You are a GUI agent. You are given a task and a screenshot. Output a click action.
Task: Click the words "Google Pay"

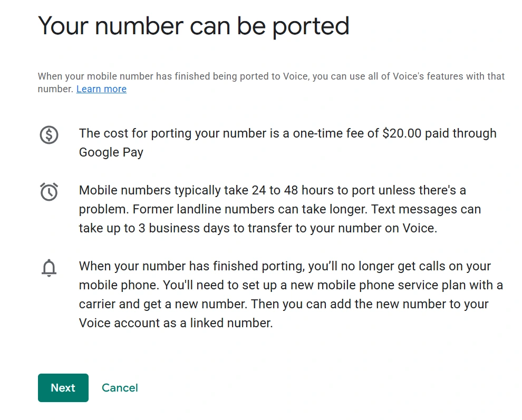[111, 152]
